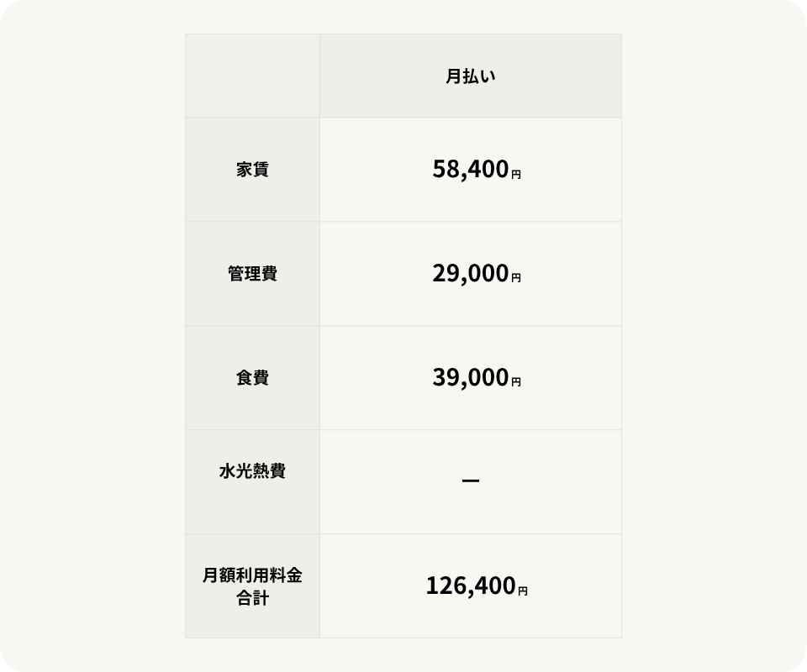807x672 pixels.
Task: Click the 月額利用料金 text line
Action: point(252,576)
